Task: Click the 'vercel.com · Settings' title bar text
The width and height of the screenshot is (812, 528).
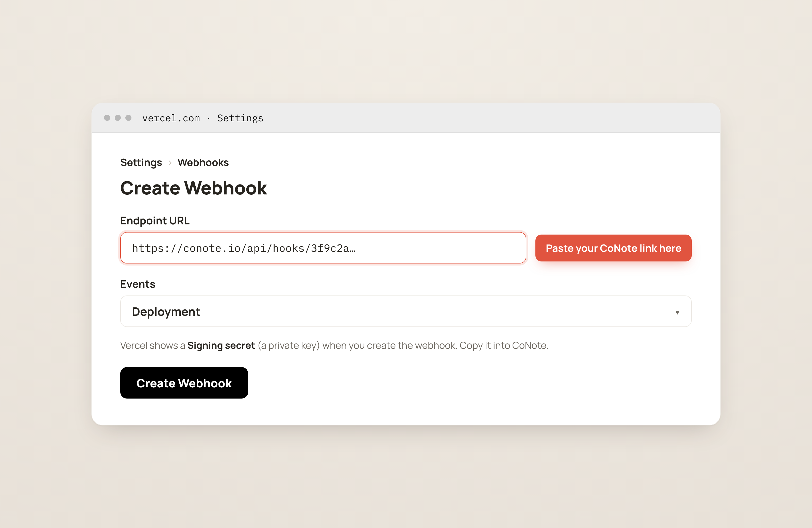Action: [x=203, y=118]
